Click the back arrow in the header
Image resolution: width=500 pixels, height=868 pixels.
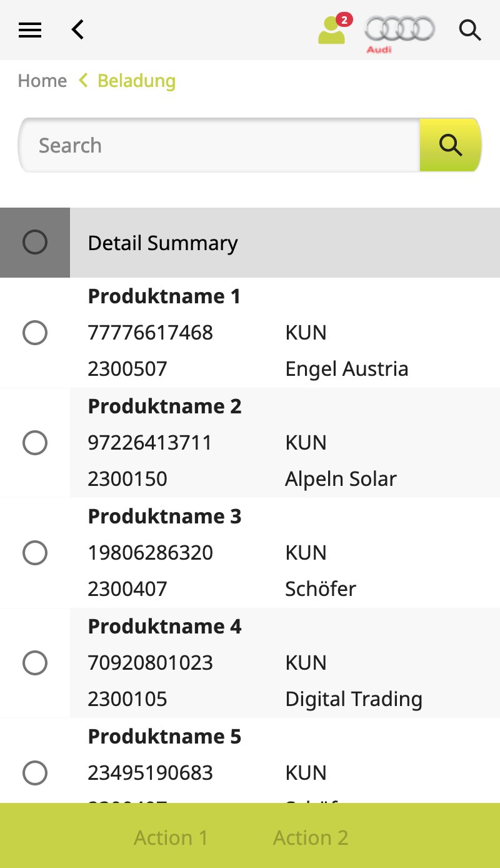pyautogui.click(x=77, y=29)
